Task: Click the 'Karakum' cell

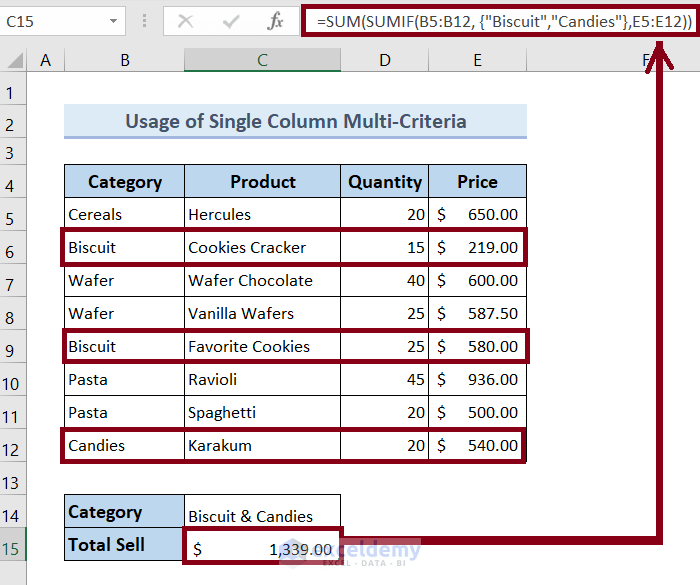Action: pyautogui.click(x=262, y=446)
